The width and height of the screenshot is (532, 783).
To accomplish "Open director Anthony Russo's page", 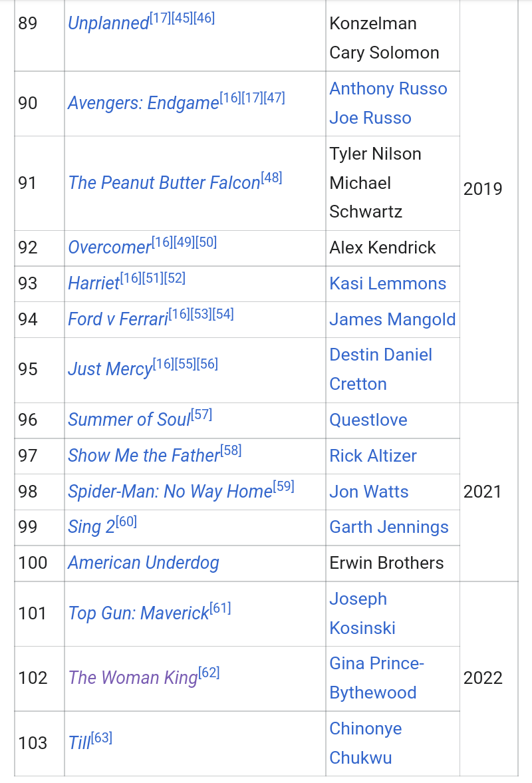I will [388, 89].
